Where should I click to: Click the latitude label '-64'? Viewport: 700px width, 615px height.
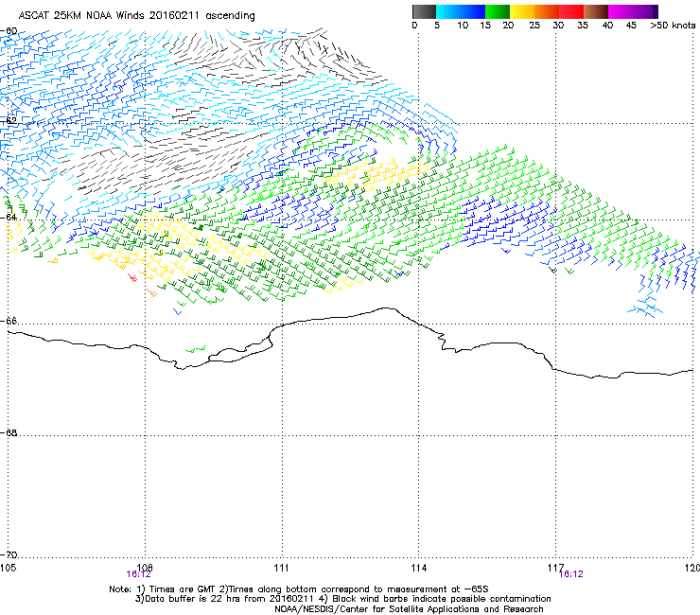coord(9,217)
